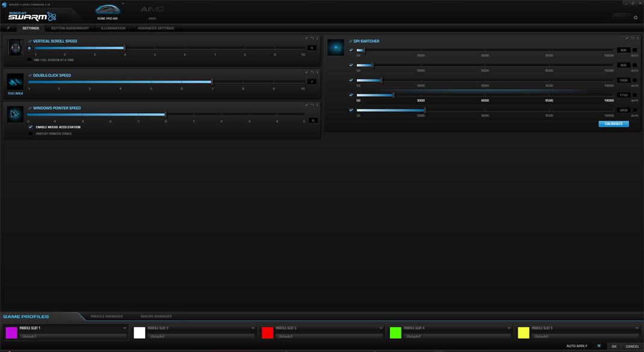Click the Windows Pointer Speed cursor icon
Image resolution: width=644 pixels, height=352 pixels.
click(x=15, y=114)
